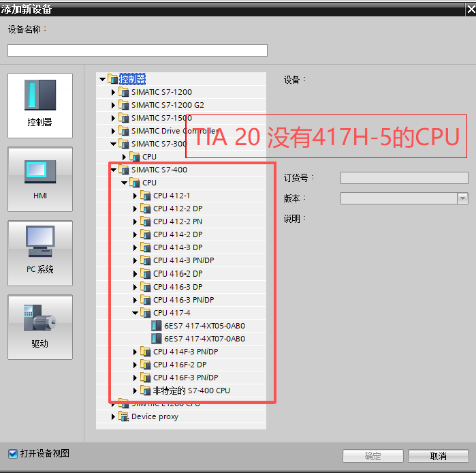Click the SIMATIC Drive Controller folder icon
The width and height of the screenshot is (476, 473).
click(123, 131)
